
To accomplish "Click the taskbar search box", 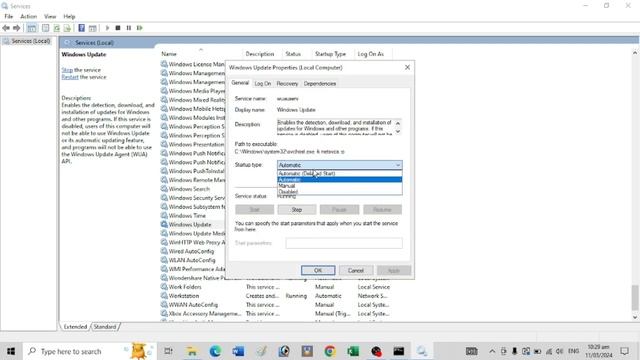I will click(90, 351).
